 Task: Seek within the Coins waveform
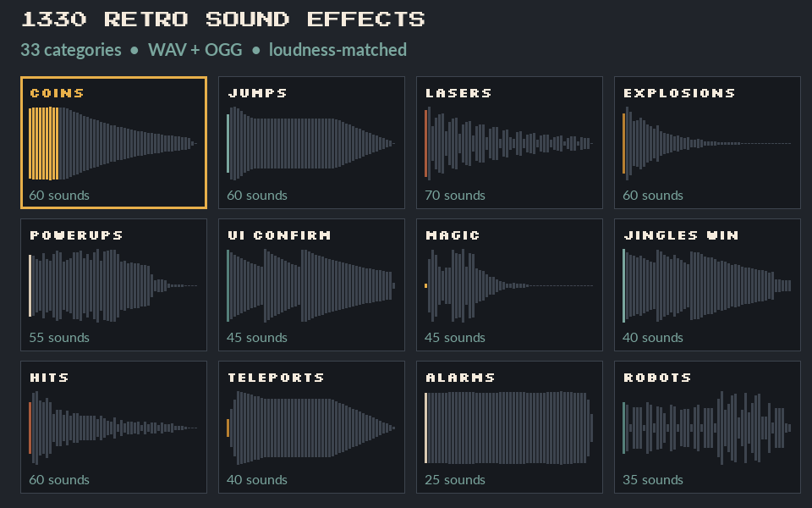pos(112,144)
